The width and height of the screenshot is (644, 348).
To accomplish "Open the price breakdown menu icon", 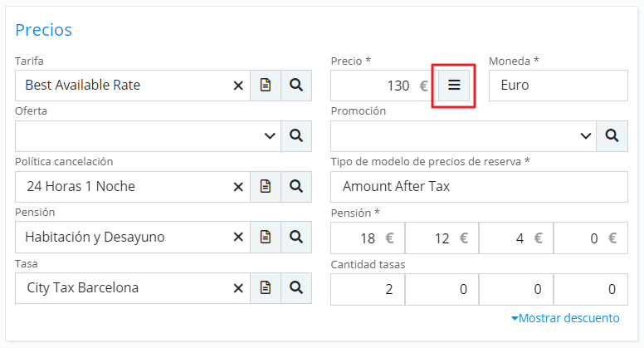I will (454, 86).
